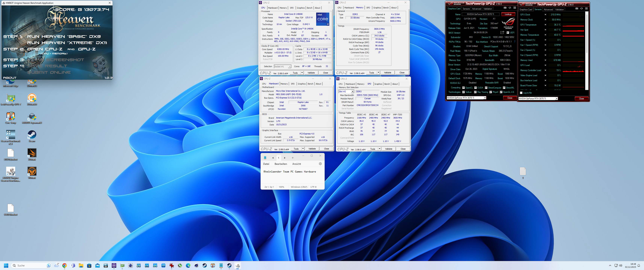
Task: Click BIOS share/export icon in GPU-Z
Action: coord(502,33)
